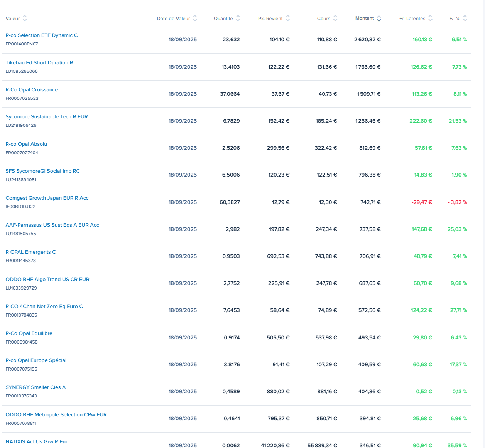Click percentage - 3,82 %
Screen dimensions: 485x448
[x=457, y=202]
